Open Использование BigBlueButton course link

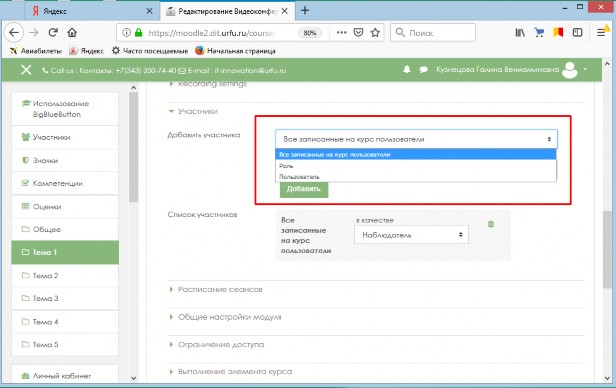[65, 109]
